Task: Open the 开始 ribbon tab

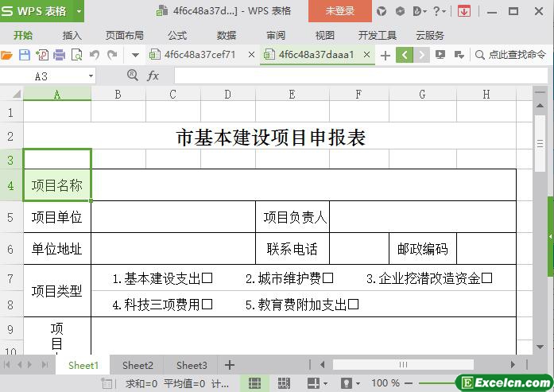Action: click(x=23, y=35)
